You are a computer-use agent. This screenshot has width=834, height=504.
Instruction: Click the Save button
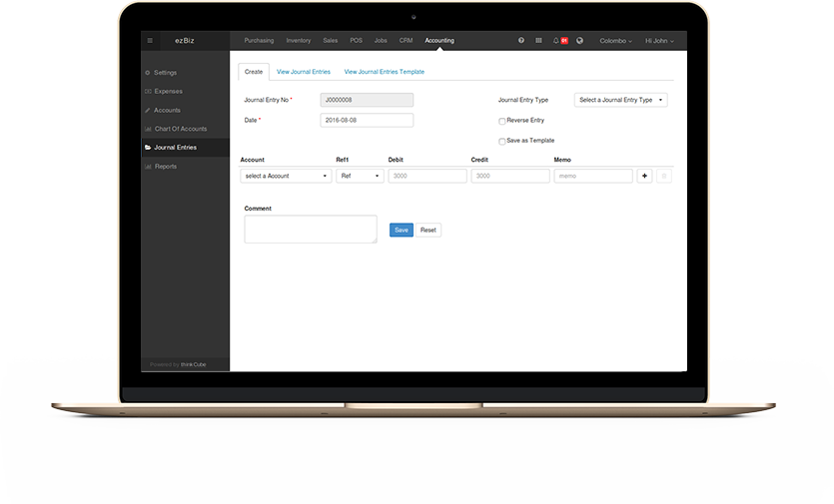coord(402,231)
